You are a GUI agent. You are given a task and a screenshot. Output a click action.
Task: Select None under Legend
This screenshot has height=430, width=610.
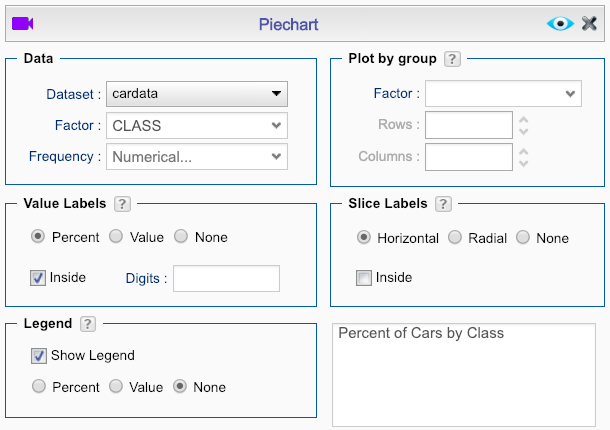(180, 386)
